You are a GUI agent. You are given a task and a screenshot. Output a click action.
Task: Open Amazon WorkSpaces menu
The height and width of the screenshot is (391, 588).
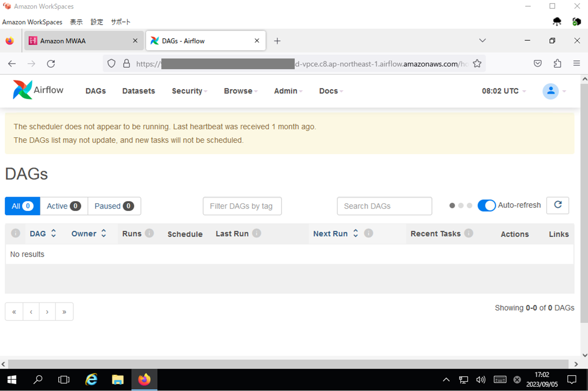pos(32,22)
